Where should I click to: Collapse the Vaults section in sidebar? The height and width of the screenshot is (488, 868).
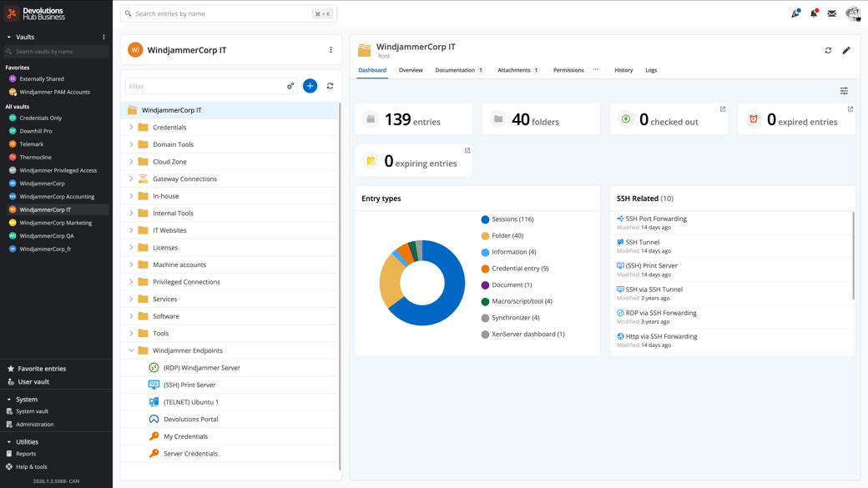[9, 38]
